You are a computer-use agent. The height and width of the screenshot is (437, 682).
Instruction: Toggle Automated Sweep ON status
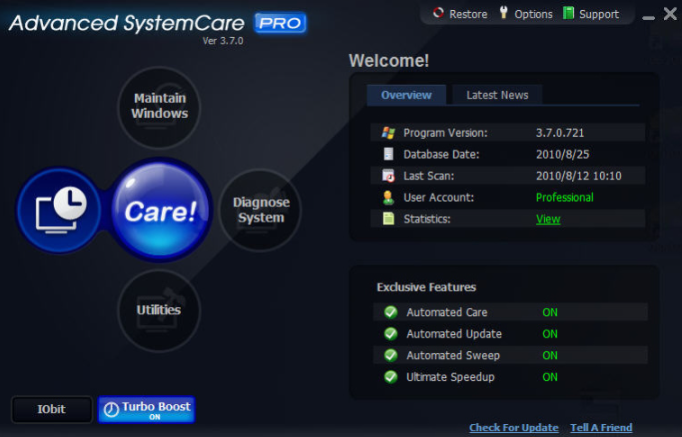click(x=550, y=355)
